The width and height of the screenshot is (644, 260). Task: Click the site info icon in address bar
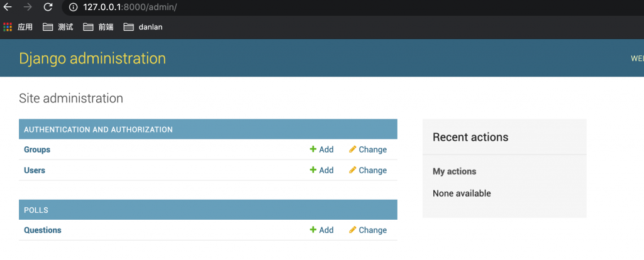(x=73, y=8)
